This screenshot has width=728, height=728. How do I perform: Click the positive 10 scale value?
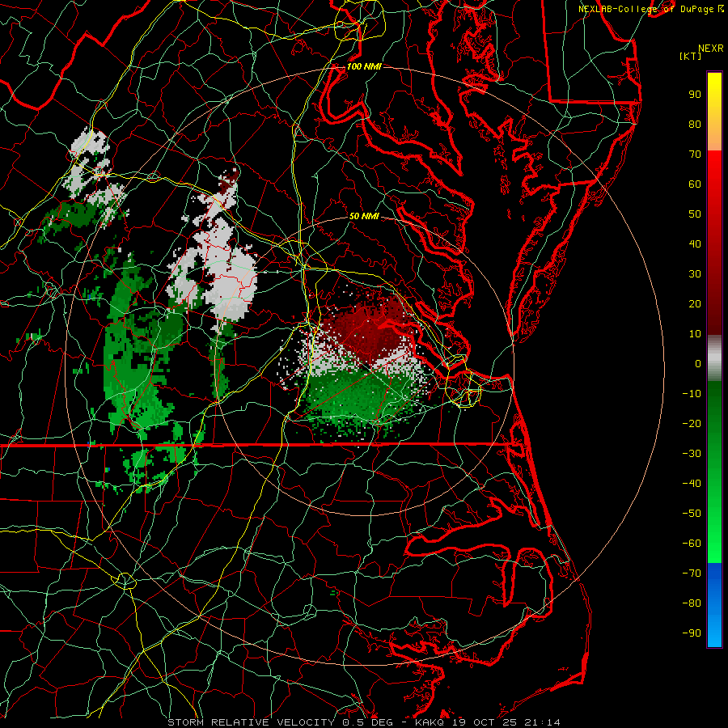pyautogui.click(x=695, y=334)
